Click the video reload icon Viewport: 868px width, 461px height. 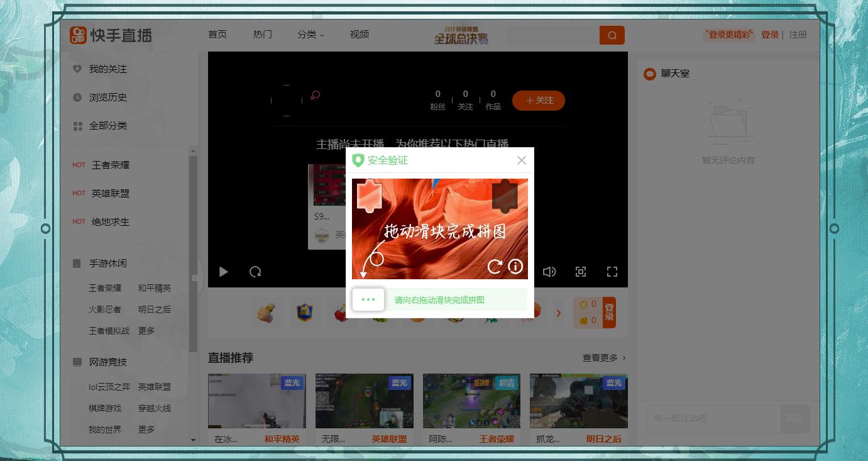click(x=255, y=272)
